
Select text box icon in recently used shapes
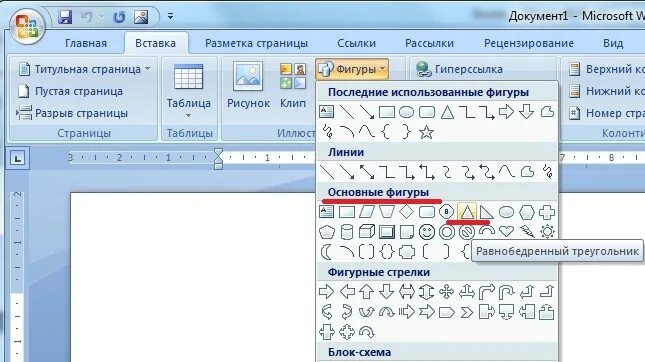327,112
